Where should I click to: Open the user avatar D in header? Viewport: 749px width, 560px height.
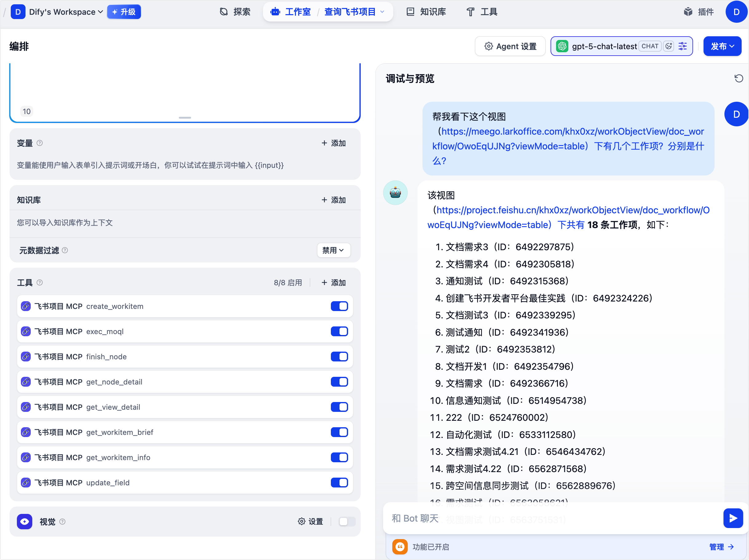pos(736,12)
